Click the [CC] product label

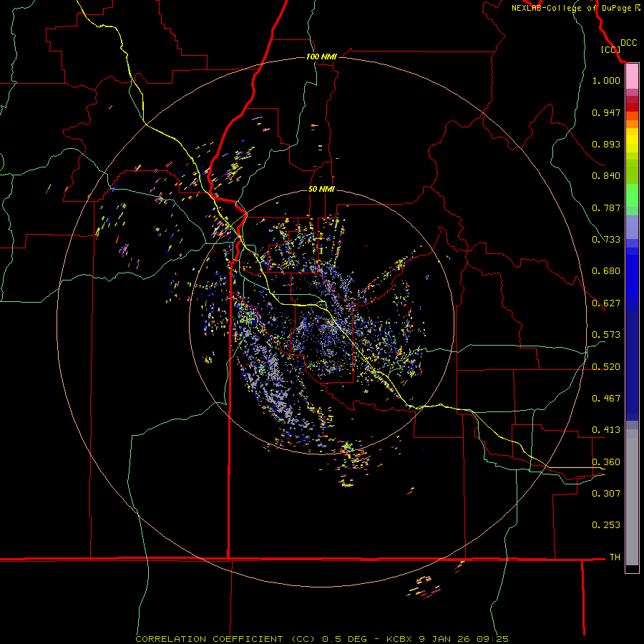(611, 49)
